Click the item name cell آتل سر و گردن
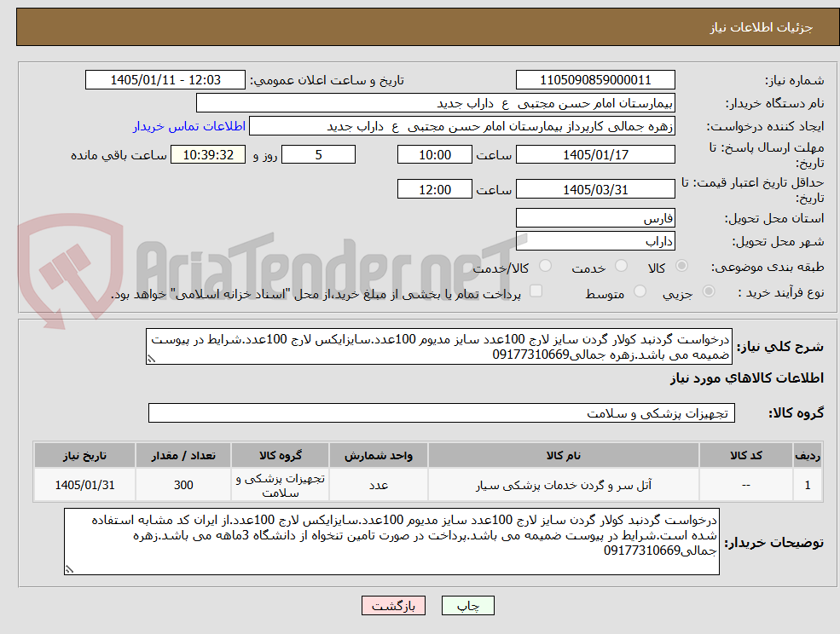This screenshot has width=840, height=634. click(x=564, y=485)
